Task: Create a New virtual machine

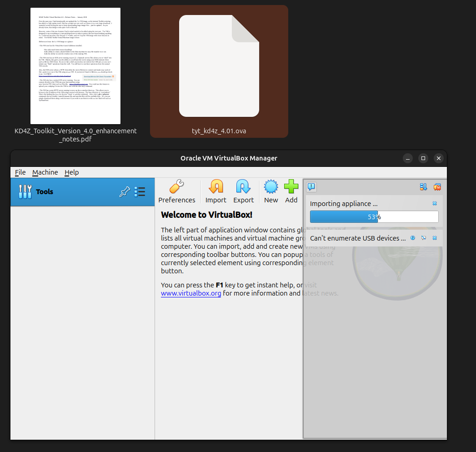Action: [271, 191]
